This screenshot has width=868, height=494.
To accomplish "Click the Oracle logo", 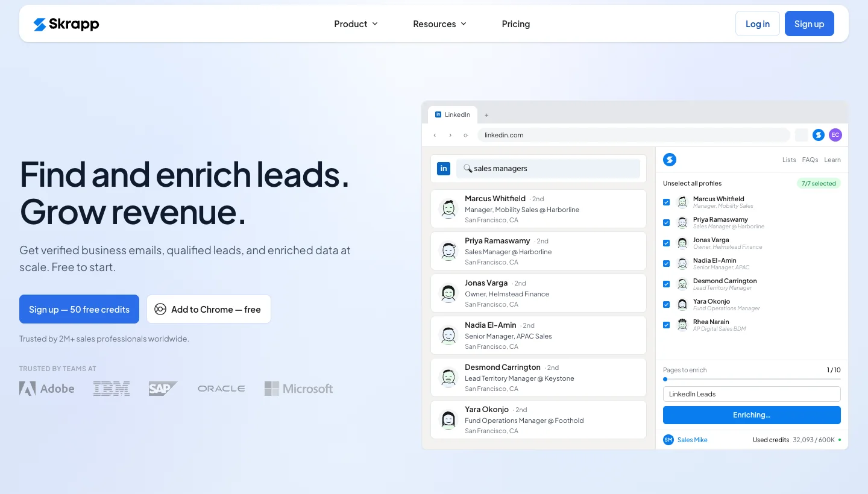I will (221, 389).
